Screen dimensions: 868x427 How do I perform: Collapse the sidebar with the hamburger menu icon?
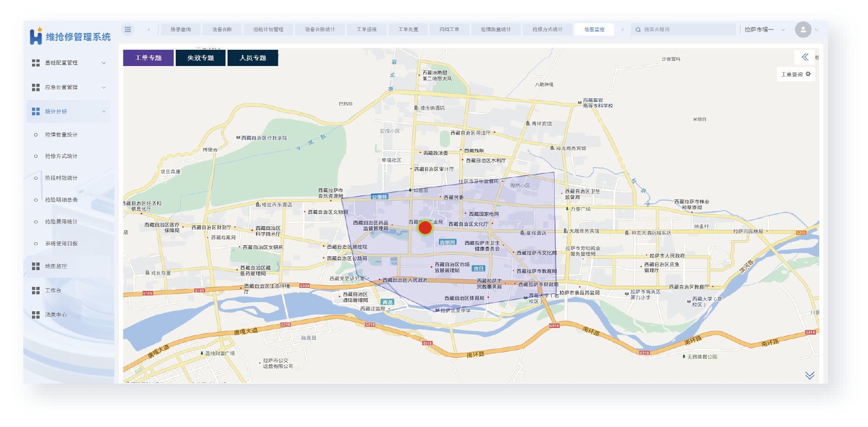click(x=128, y=29)
